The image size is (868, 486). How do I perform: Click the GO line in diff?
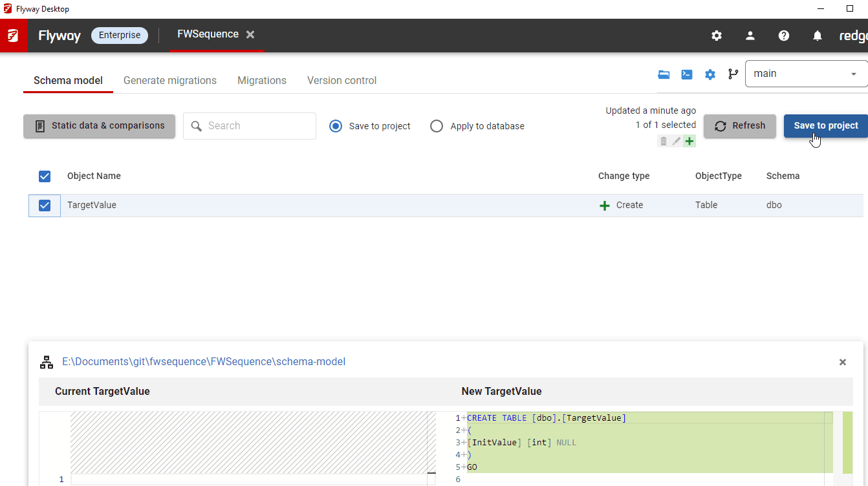pyautogui.click(x=472, y=467)
